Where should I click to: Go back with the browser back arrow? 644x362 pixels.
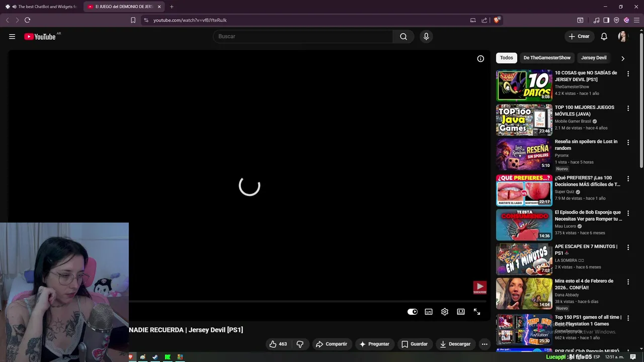coord(7,20)
